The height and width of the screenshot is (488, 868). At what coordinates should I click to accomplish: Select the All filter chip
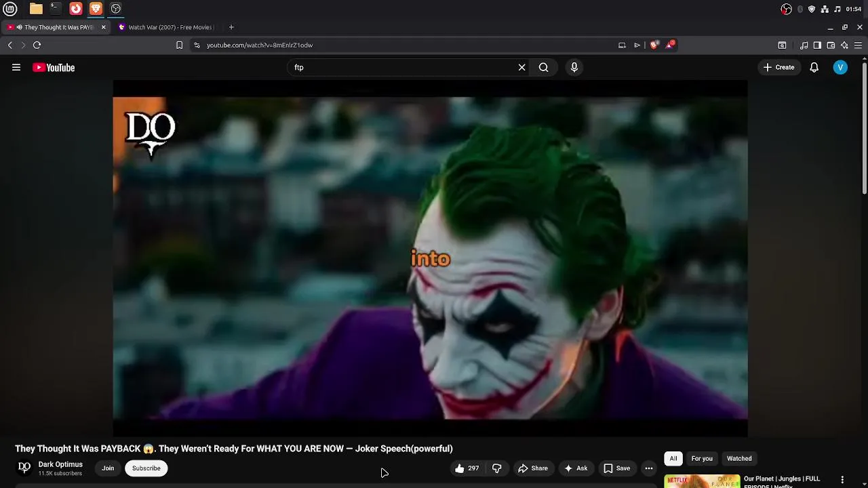(673, 459)
